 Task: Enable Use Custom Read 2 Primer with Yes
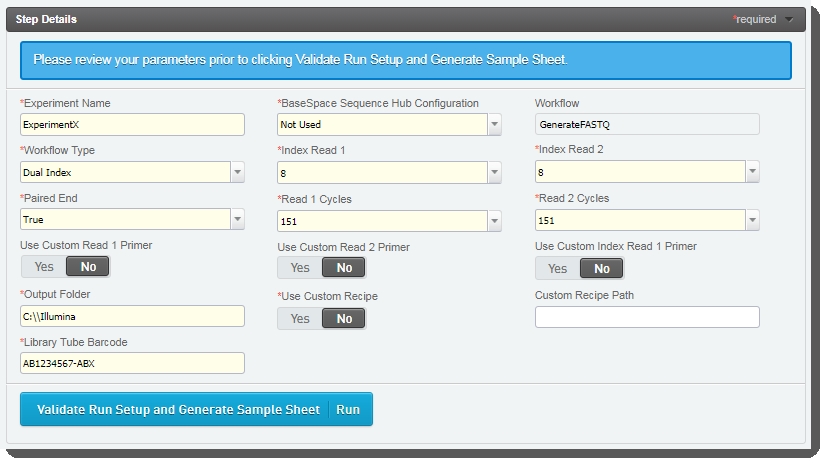(300, 268)
